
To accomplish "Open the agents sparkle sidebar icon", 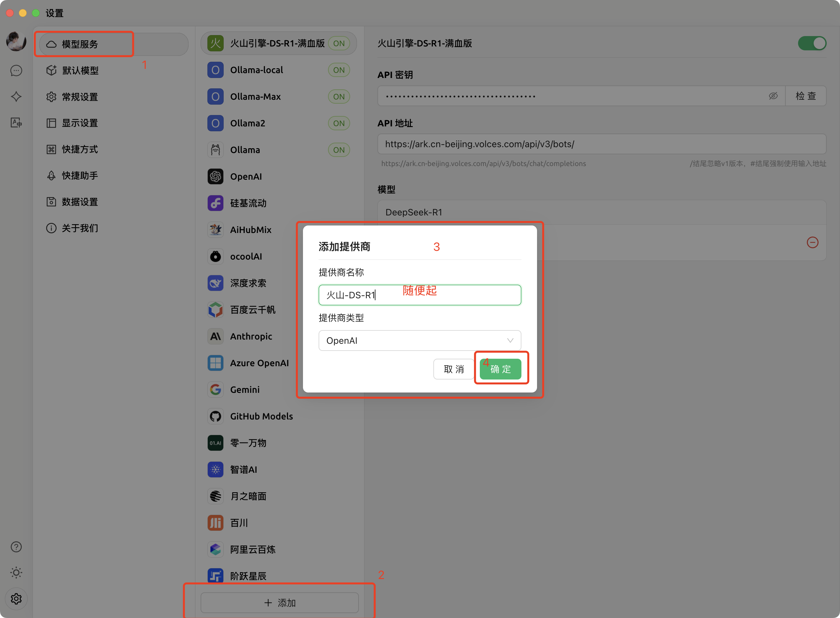I will pyautogui.click(x=16, y=97).
